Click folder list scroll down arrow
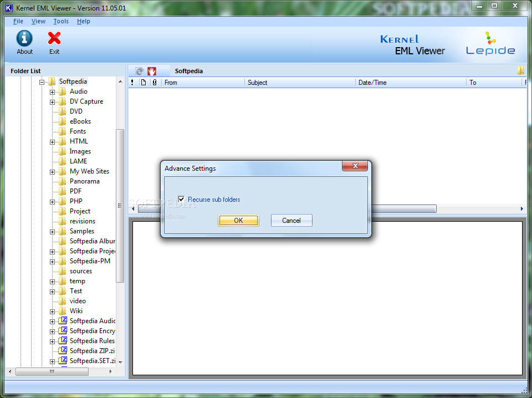This screenshot has width=532, height=398. tap(120, 363)
